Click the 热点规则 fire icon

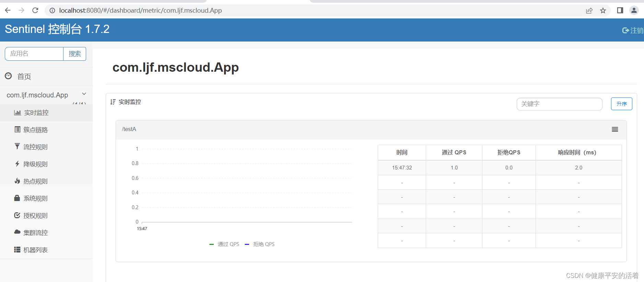click(x=17, y=181)
